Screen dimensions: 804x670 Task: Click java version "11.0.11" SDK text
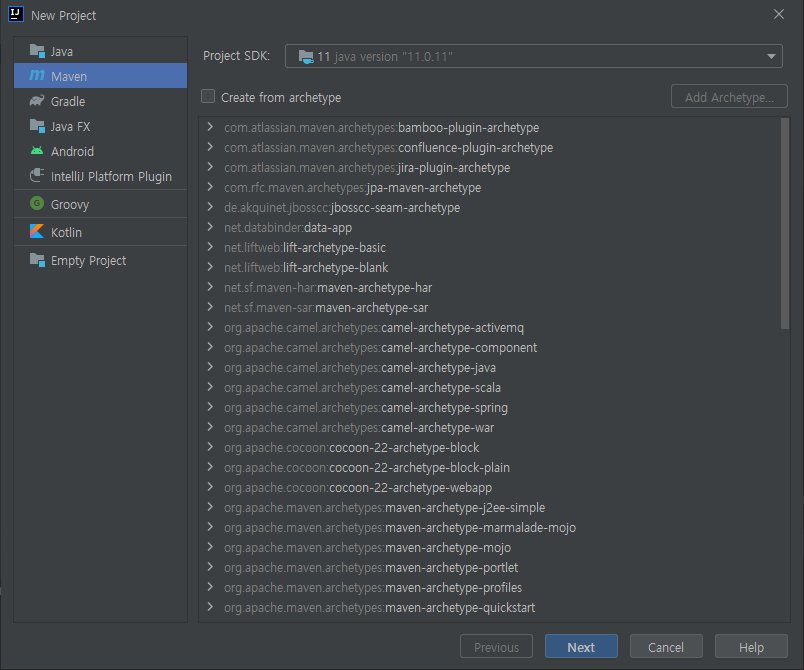click(x=394, y=56)
